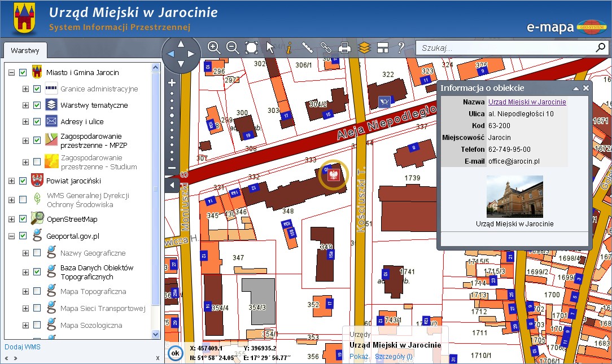This screenshot has width=612, height=364.
Task: Expand Adresy i ulice node
Action: (26, 122)
